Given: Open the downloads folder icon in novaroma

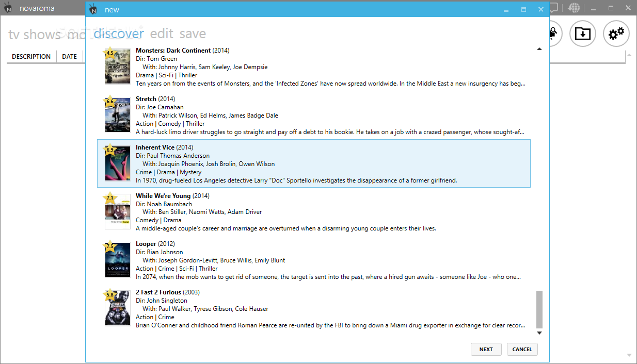Looking at the screenshot, I should point(583,34).
